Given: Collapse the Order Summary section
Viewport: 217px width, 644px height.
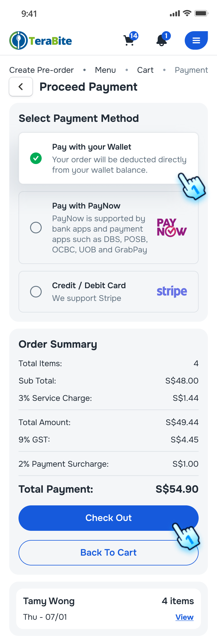Looking at the screenshot, I should coord(58,344).
